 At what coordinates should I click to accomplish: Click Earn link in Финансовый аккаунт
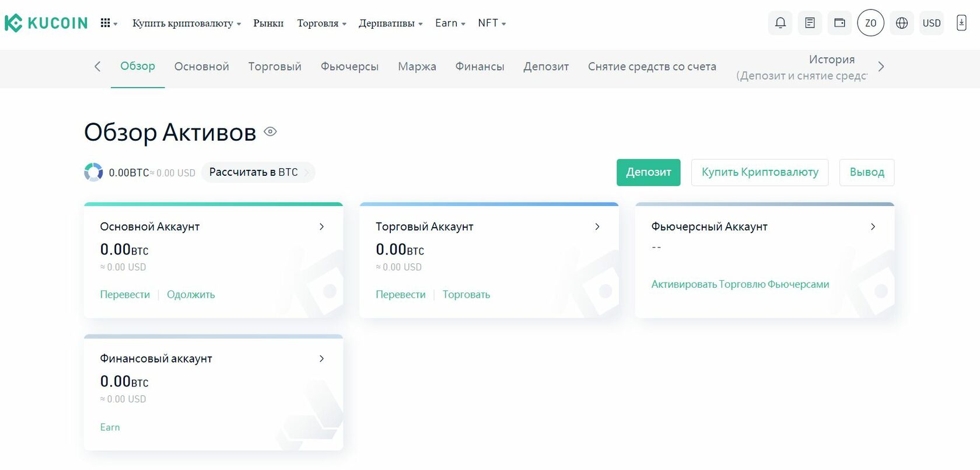[110, 427]
